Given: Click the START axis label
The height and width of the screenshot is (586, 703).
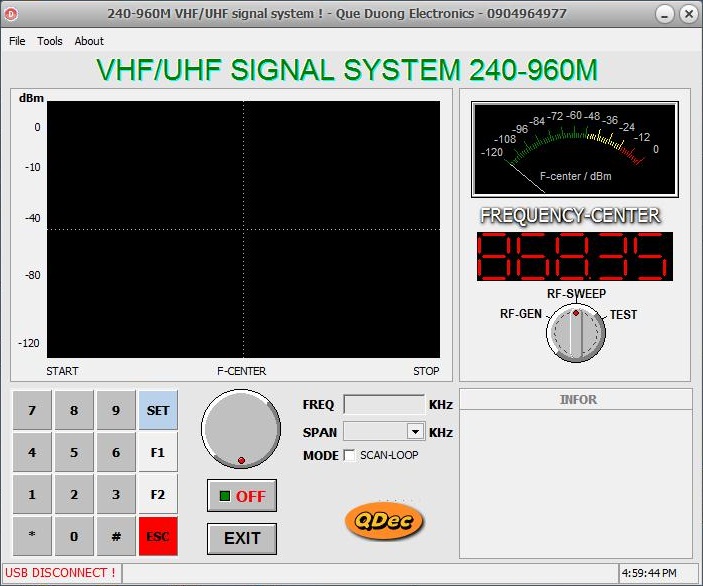Looking at the screenshot, I should [x=62, y=371].
